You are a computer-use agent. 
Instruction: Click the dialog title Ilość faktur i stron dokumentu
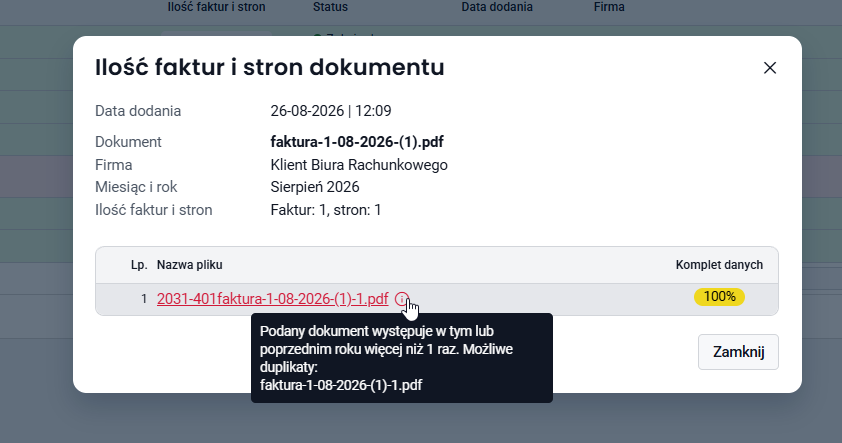pos(270,67)
